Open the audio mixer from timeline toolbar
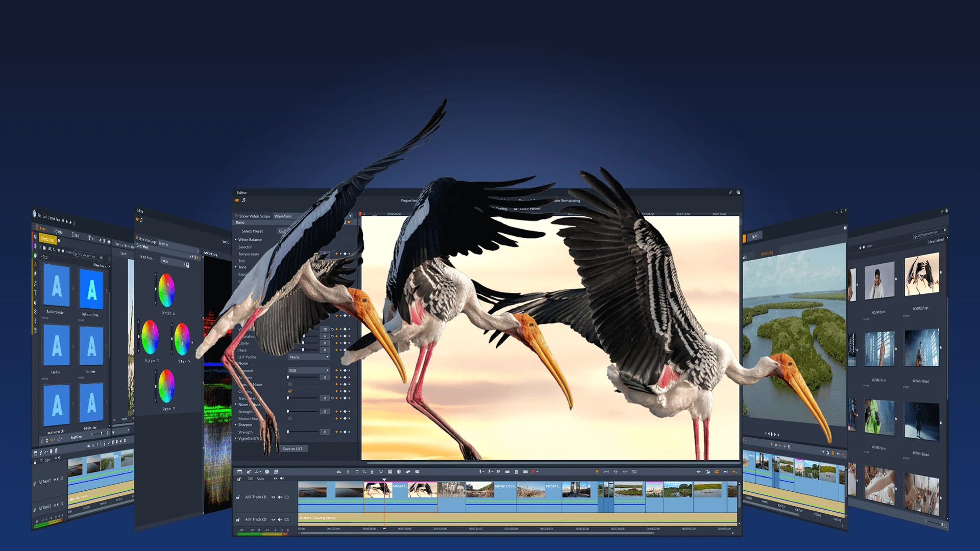980x551 pixels. [x=339, y=472]
